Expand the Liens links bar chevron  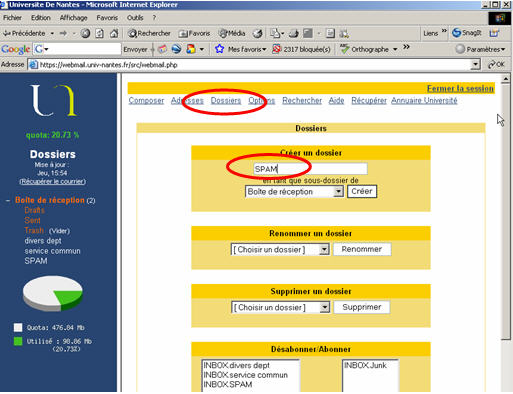coord(444,31)
